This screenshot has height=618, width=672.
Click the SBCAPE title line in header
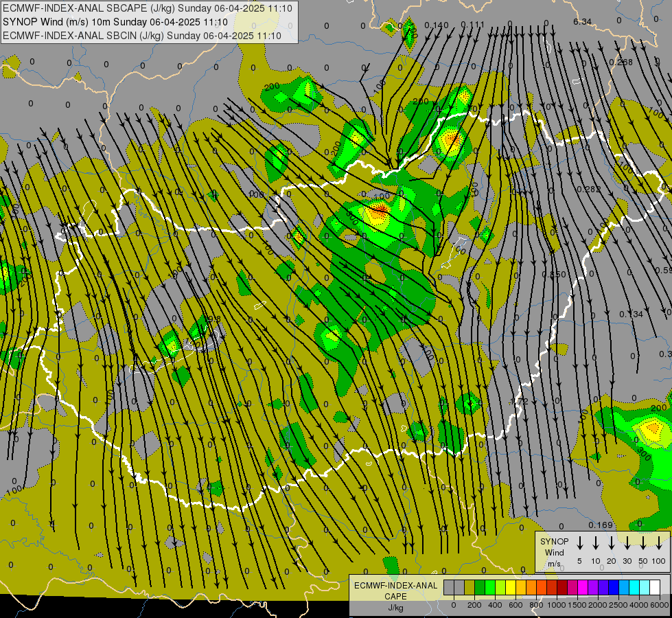point(148,8)
